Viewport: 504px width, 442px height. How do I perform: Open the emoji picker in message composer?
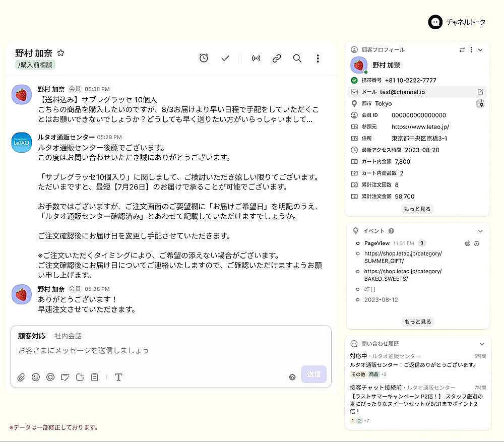click(36, 377)
